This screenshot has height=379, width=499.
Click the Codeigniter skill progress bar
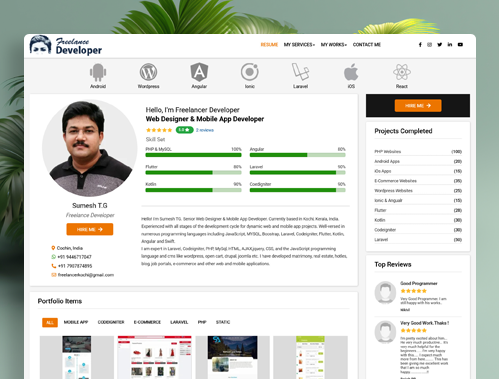298,190
